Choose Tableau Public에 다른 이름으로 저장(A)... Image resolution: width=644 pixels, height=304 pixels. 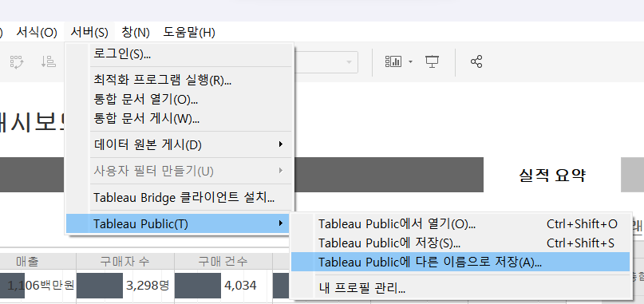(460, 262)
